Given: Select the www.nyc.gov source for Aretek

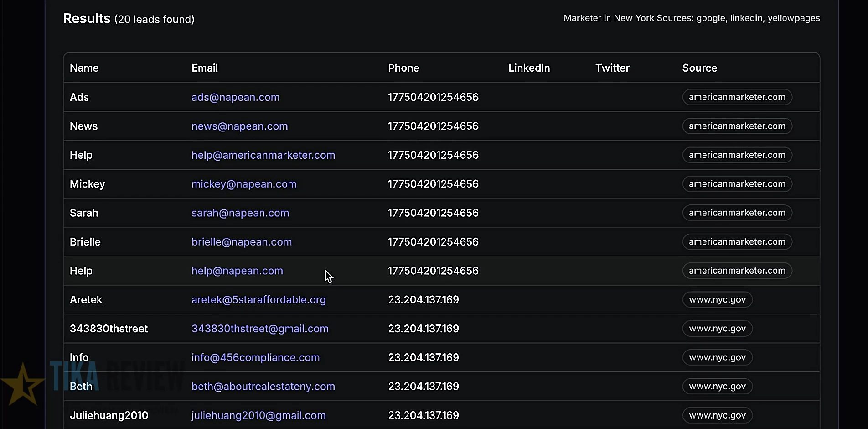Looking at the screenshot, I should point(717,300).
